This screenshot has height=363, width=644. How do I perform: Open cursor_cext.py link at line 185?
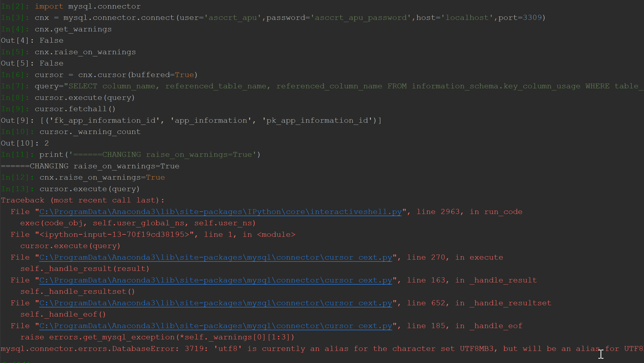[x=215, y=326]
